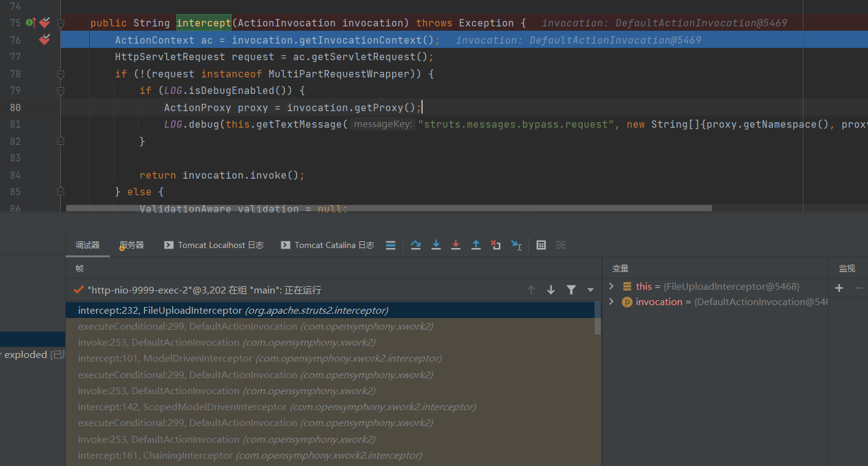Click the Step Over debugger icon
The height and width of the screenshot is (466, 868).
click(416, 245)
